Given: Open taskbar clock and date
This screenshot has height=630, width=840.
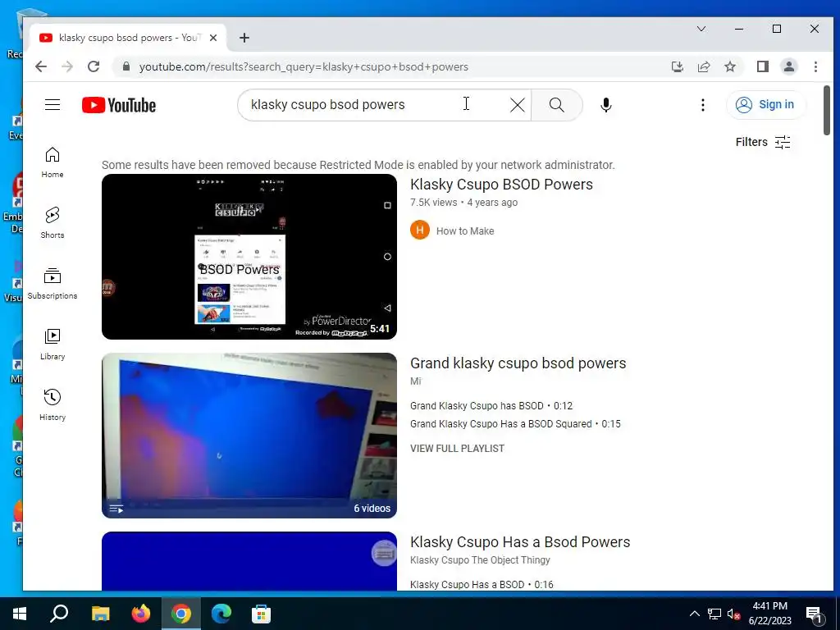Looking at the screenshot, I should pos(769,614).
